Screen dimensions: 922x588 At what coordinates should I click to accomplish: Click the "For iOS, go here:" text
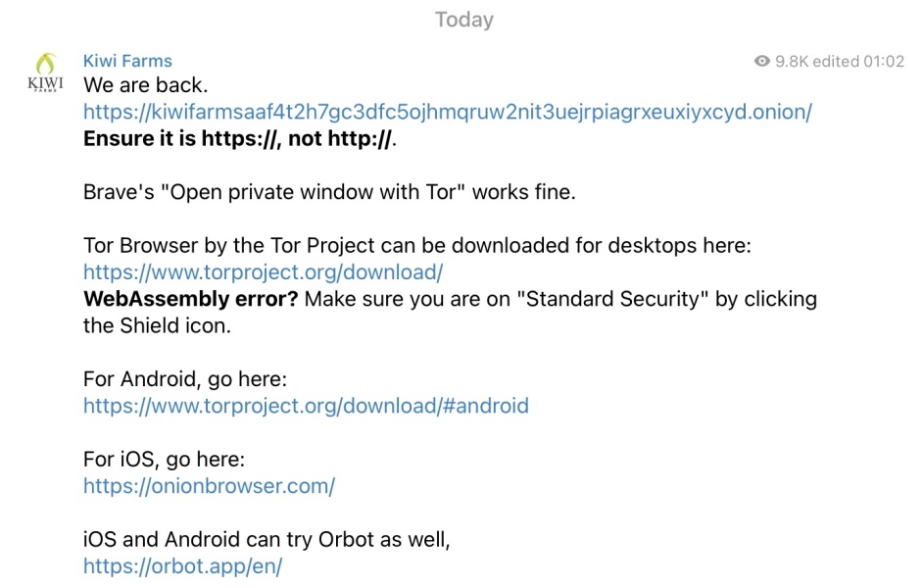[164, 460]
